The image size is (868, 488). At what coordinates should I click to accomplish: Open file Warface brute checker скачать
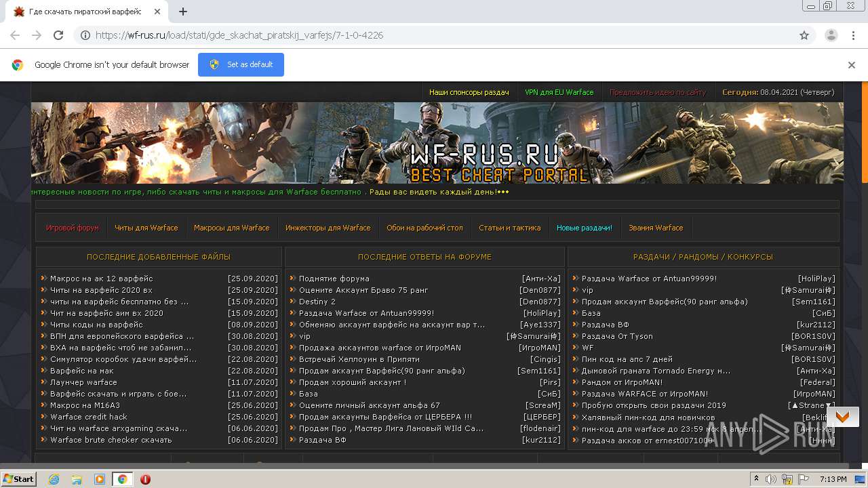[111, 440]
